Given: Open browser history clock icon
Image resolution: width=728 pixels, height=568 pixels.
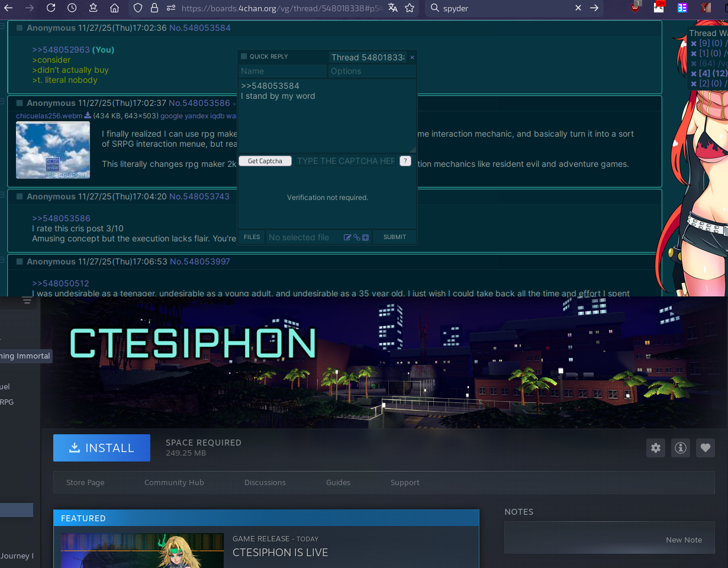Looking at the screenshot, I should click(x=72, y=8).
